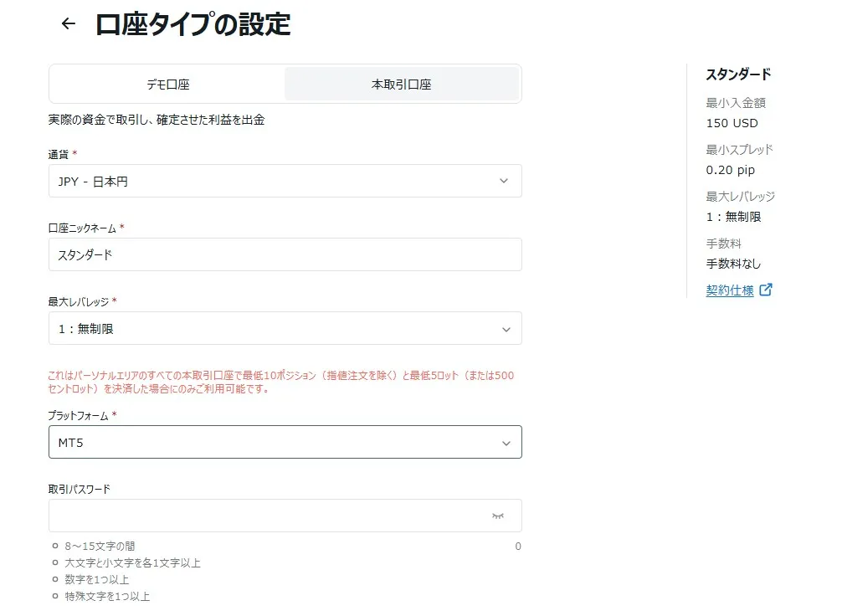
Task: Click the 0 character counter below password field
Action: 517,546
